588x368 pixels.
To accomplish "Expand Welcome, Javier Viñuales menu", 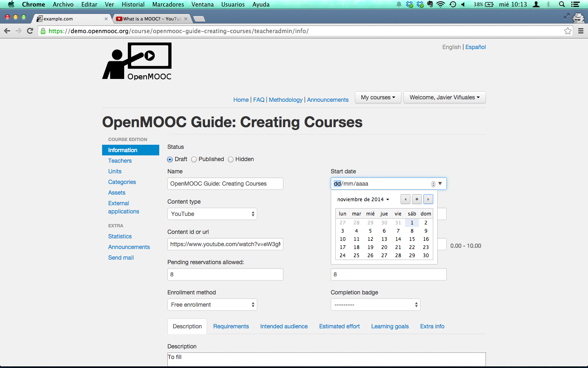I will click(x=445, y=97).
